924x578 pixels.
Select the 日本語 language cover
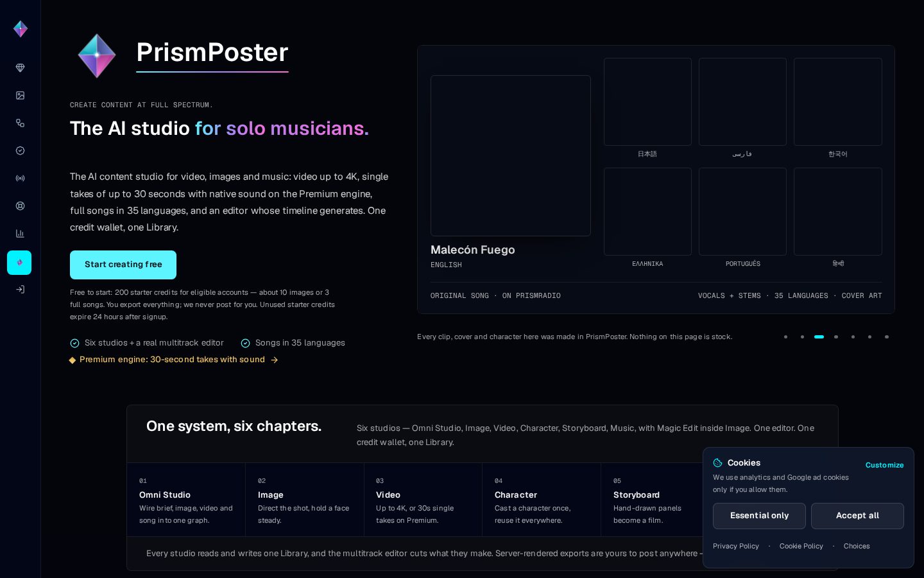pos(647,101)
